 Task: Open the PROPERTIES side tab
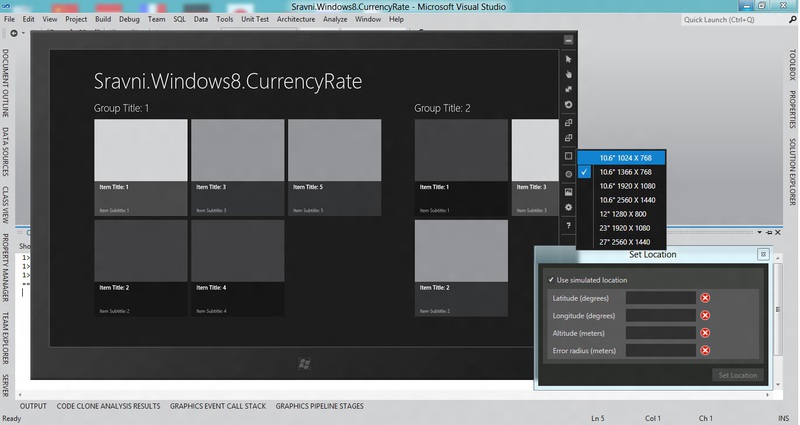[x=792, y=109]
